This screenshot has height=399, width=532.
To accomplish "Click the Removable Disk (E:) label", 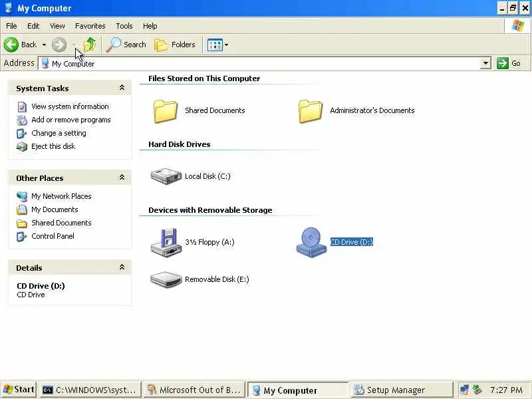I will pyautogui.click(x=217, y=279).
